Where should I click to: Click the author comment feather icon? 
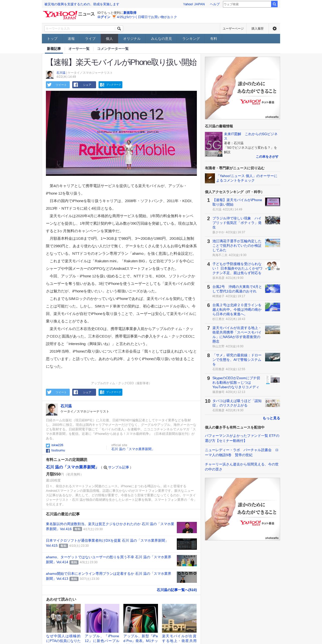[x=210, y=178]
